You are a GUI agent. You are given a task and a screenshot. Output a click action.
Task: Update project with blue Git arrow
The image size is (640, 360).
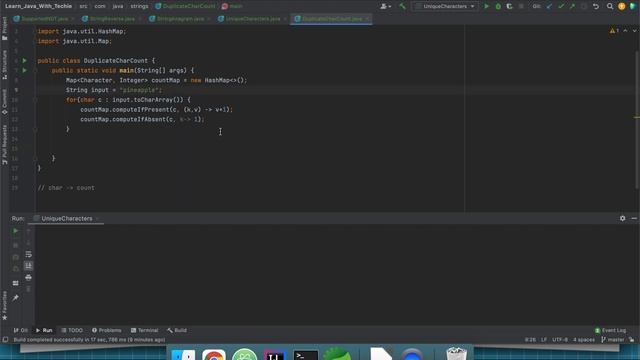pyautogui.click(x=549, y=6)
